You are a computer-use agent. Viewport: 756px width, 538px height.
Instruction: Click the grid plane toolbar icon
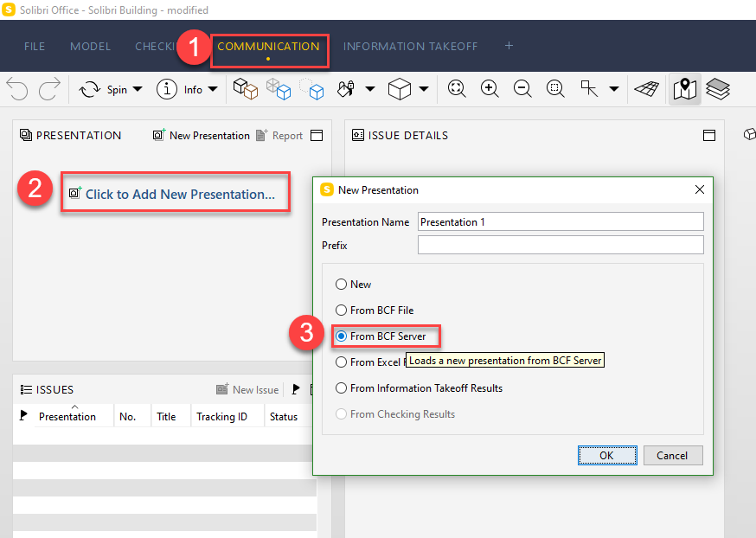[x=646, y=89]
